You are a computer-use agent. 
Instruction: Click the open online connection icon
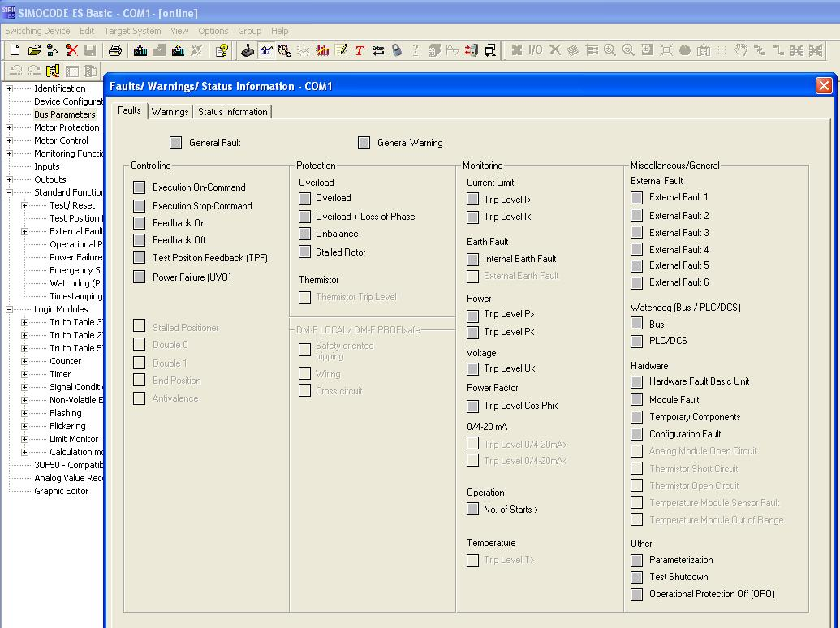(x=53, y=50)
